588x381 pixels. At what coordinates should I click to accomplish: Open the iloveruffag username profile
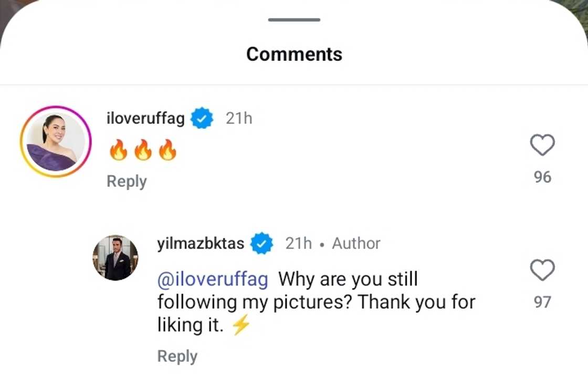coord(145,119)
